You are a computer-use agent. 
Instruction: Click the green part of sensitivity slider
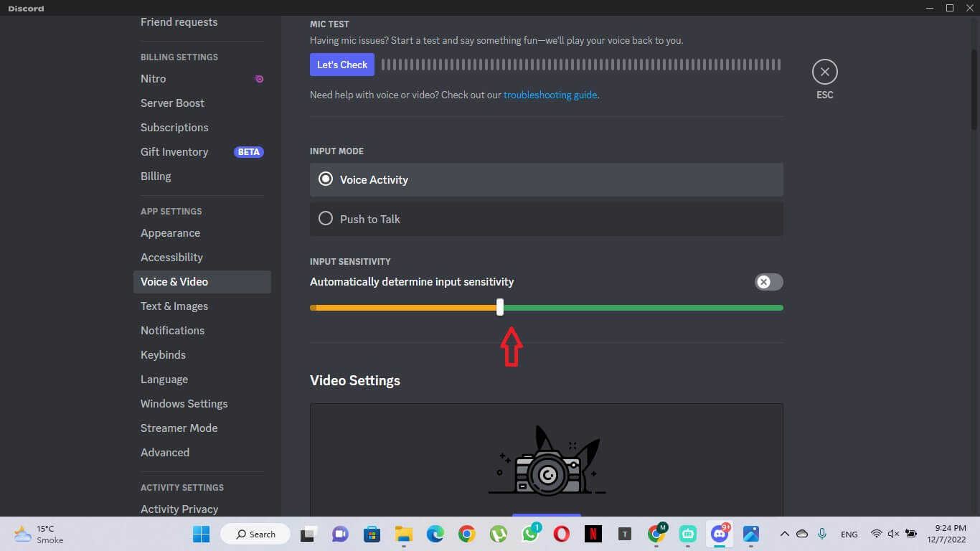coord(643,308)
